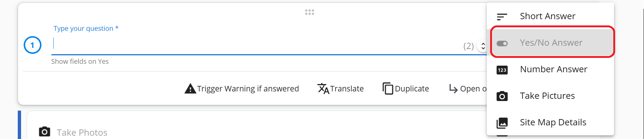Viewport: 644px width, 139px height.
Task: Click the Show fields on Yes text
Action: (x=80, y=61)
